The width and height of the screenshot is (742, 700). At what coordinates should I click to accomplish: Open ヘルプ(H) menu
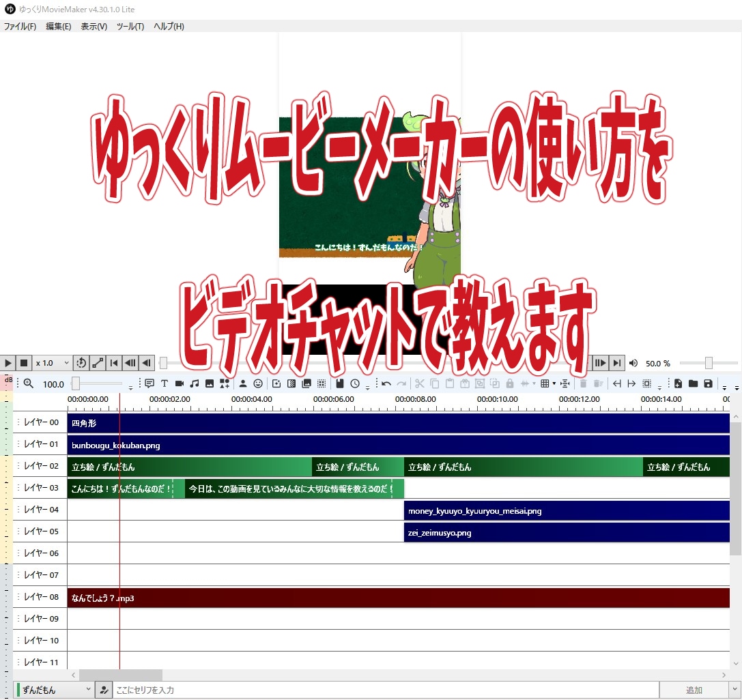pyautogui.click(x=169, y=27)
